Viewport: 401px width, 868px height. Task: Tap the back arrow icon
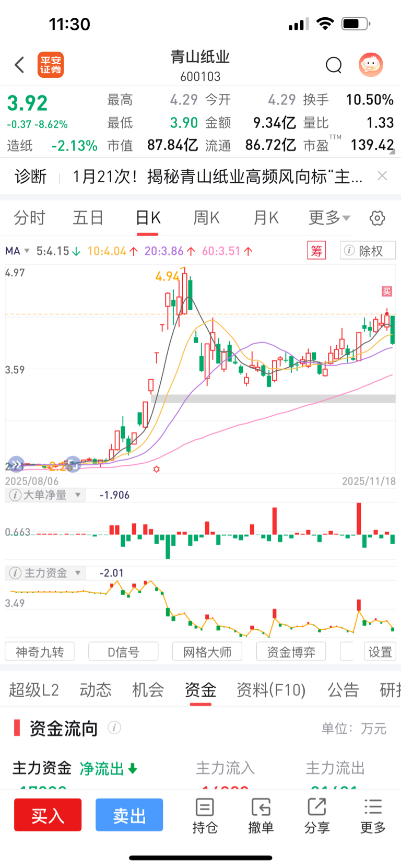pos(19,65)
